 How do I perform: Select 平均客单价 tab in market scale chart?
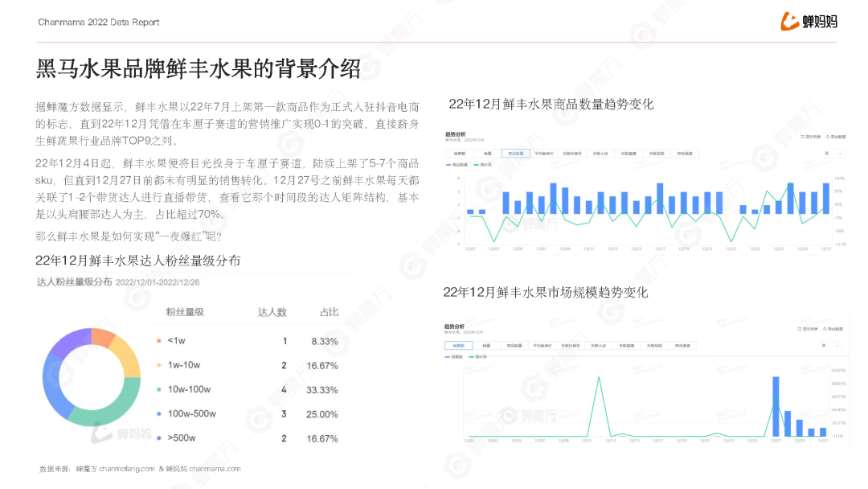click(x=542, y=346)
